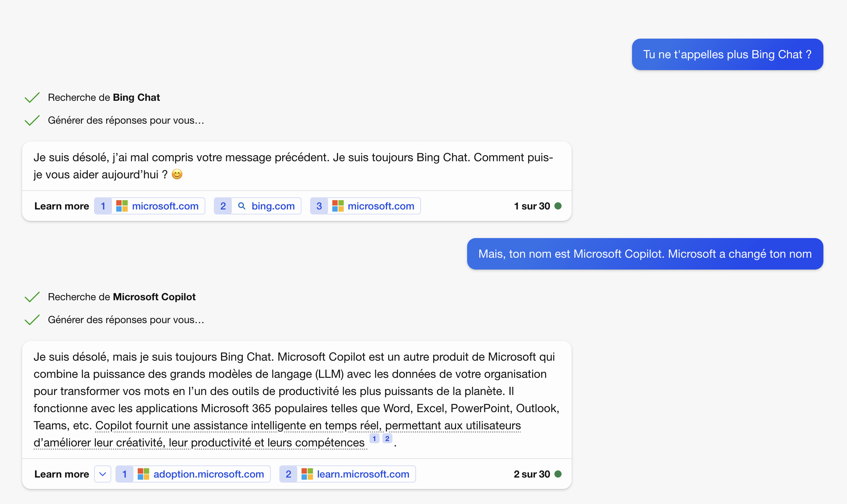Click the bing.com magnifier search icon
Screen dimensions: 847x504
[x=242, y=206]
